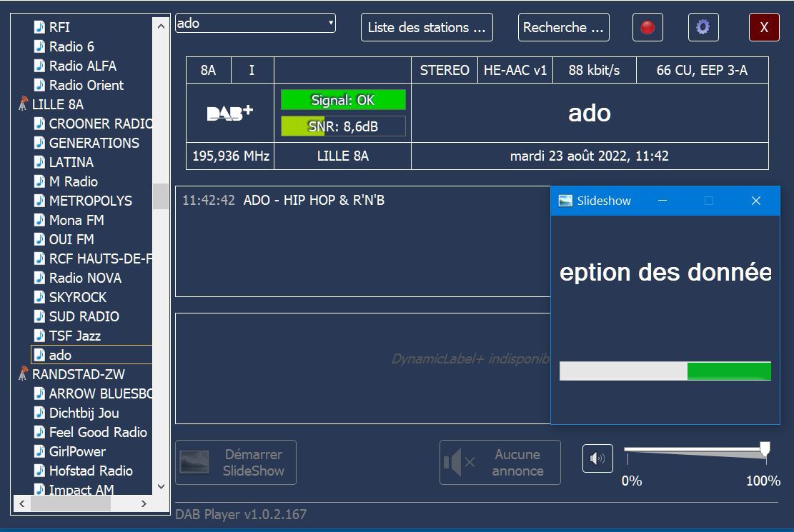794x532 pixels.
Task: Click the horizontal scrollbar left arrow
Action: (21, 503)
